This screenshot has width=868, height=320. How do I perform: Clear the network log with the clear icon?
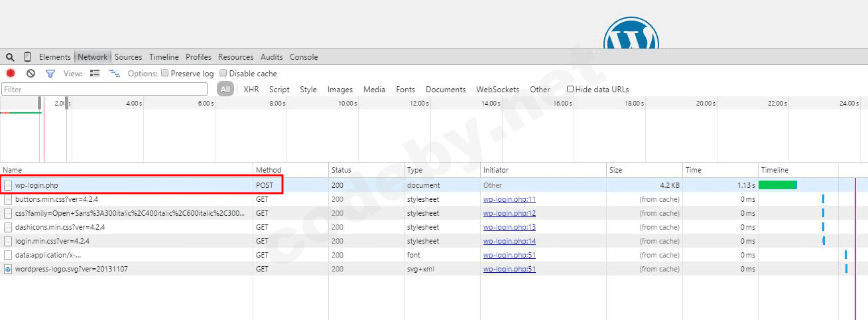click(31, 74)
